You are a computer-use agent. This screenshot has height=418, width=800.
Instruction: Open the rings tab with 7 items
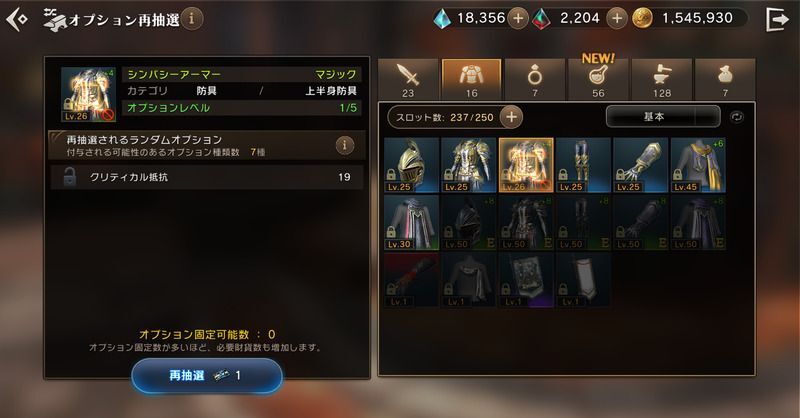point(535,79)
